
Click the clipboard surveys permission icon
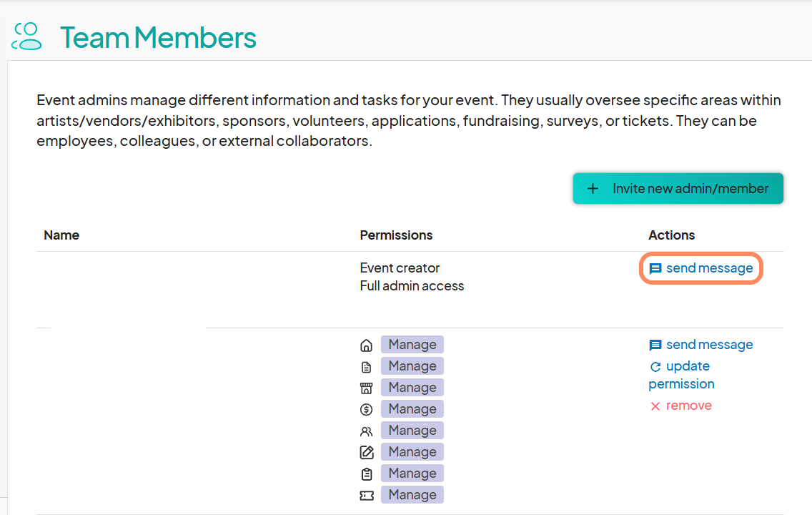tap(366, 474)
